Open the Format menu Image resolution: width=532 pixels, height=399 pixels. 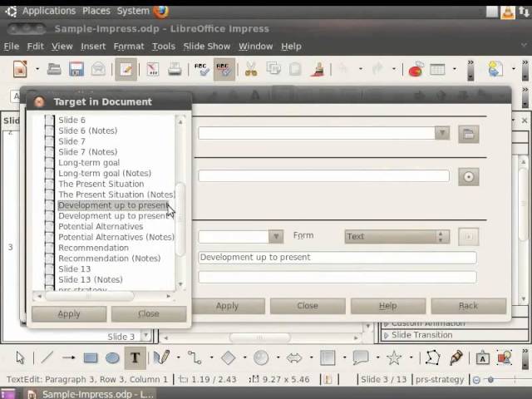point(129,47)
